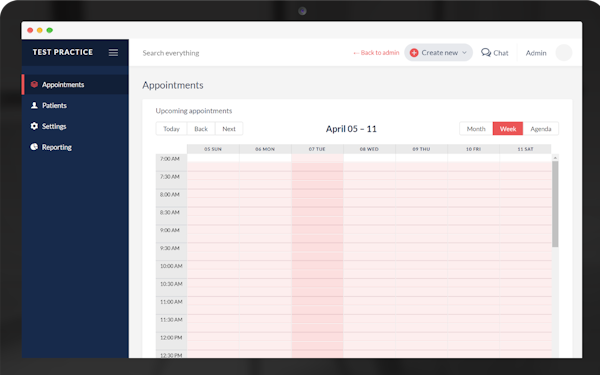Switch calendar to Month view
This screenshot has height=375, width=600.
click(x=476, y=129)
